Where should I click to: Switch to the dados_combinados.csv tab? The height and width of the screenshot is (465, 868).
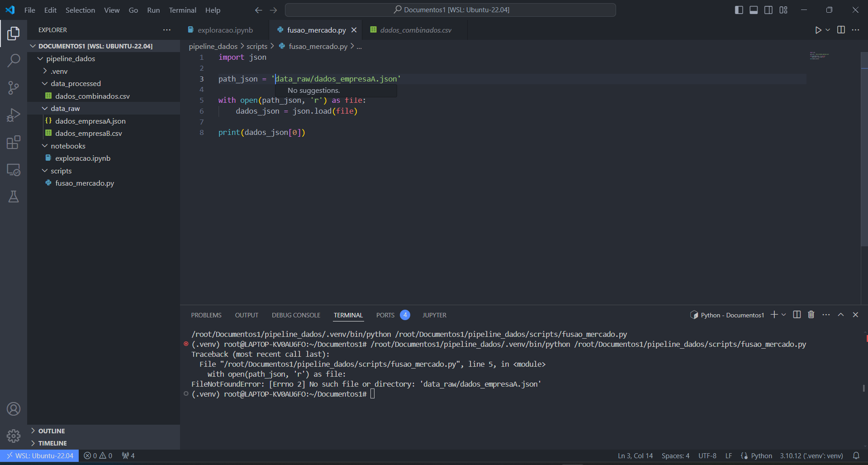pos(415,30)
